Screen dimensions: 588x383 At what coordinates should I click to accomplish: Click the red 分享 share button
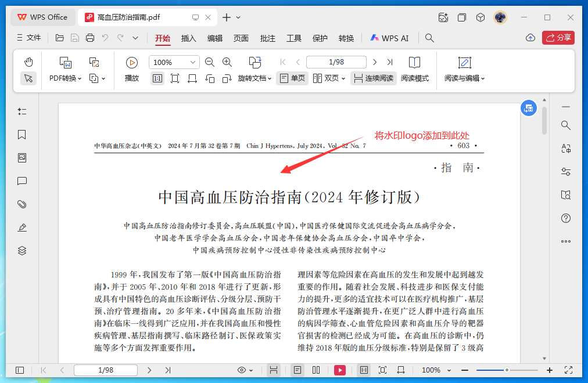[x=558, y=38]
